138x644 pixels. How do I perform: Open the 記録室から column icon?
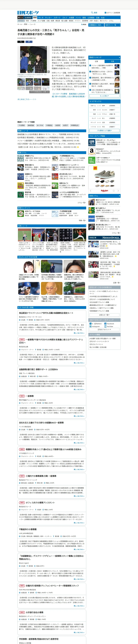(x=21, y=176)
